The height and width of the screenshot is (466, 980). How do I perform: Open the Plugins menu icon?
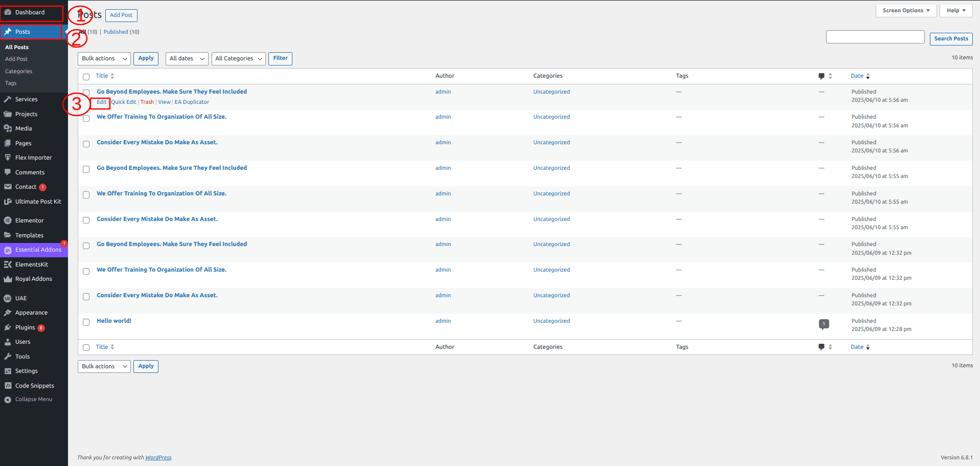pyautogui.click(x=8, y=327)
